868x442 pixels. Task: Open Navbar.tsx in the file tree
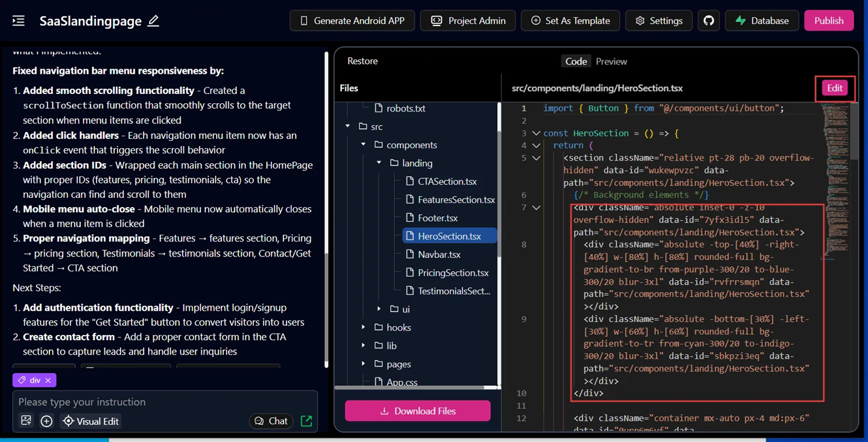439,255
